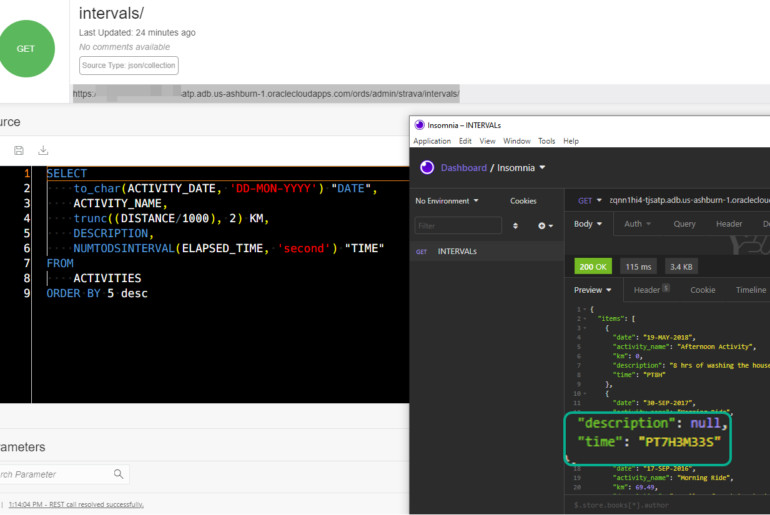Click the sort arrows icon beside Filter
This screenshot has width=770, height=515.
[x=515, y=226]
